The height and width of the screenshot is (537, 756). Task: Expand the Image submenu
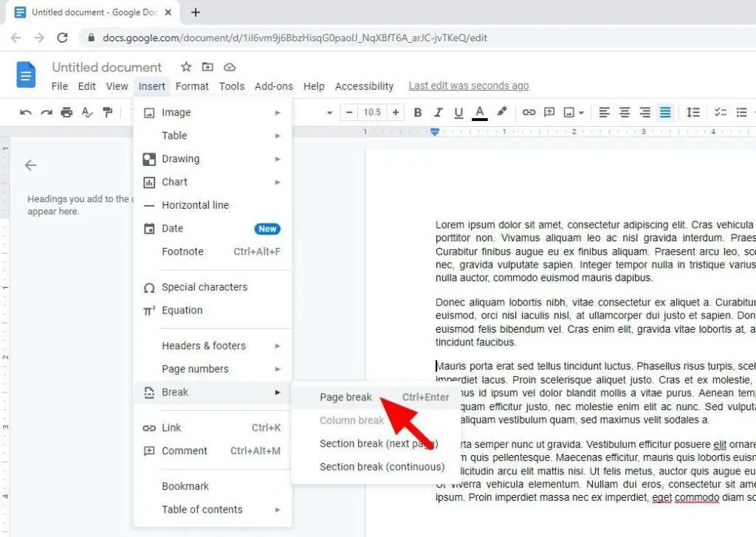pos(213,112)
